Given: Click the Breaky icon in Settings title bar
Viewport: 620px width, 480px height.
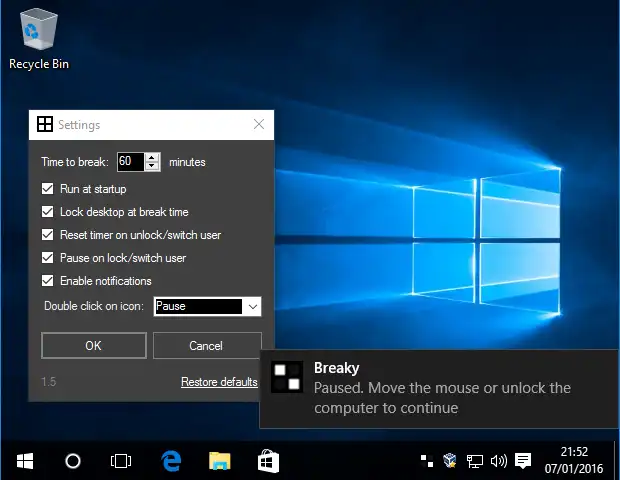Looking at the screenshot, I should pyautogui.click(x=45, y=124).
